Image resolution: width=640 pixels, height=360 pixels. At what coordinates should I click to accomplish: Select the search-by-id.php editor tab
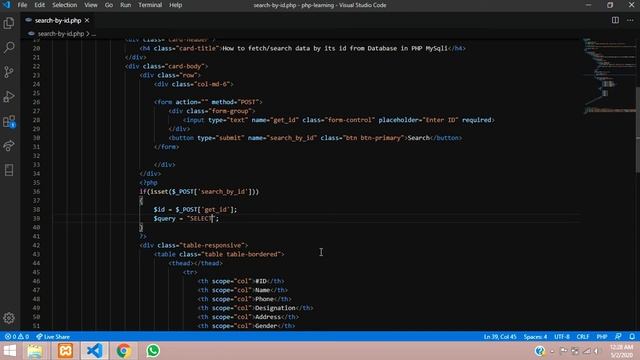58,20
